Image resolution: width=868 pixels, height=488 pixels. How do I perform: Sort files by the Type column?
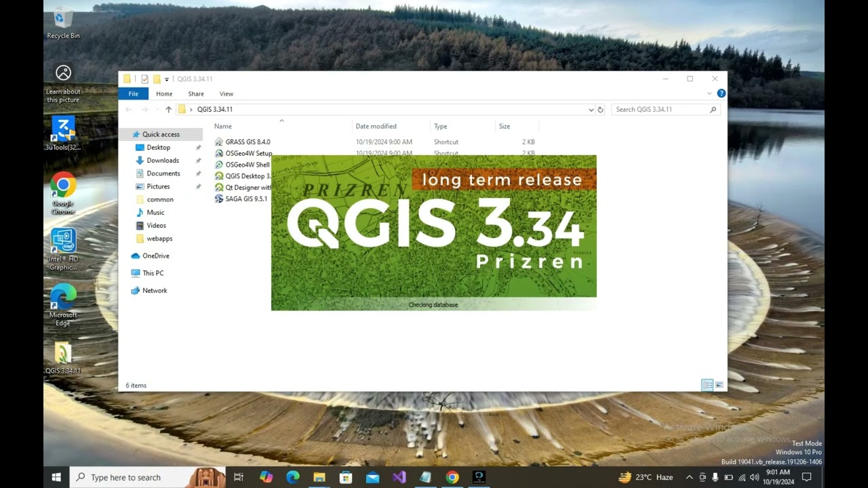(x=462, y=126)
